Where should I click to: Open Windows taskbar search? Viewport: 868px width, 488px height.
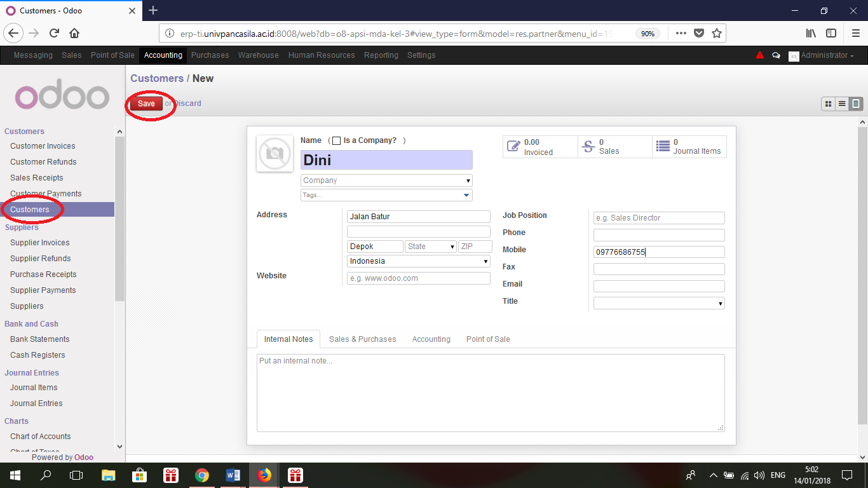(46, 475)
